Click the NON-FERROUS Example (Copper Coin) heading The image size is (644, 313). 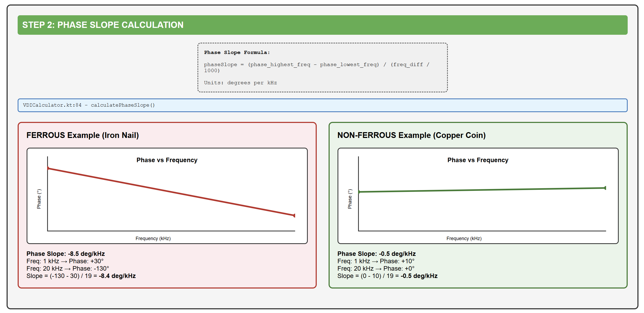tap(411, 135)
